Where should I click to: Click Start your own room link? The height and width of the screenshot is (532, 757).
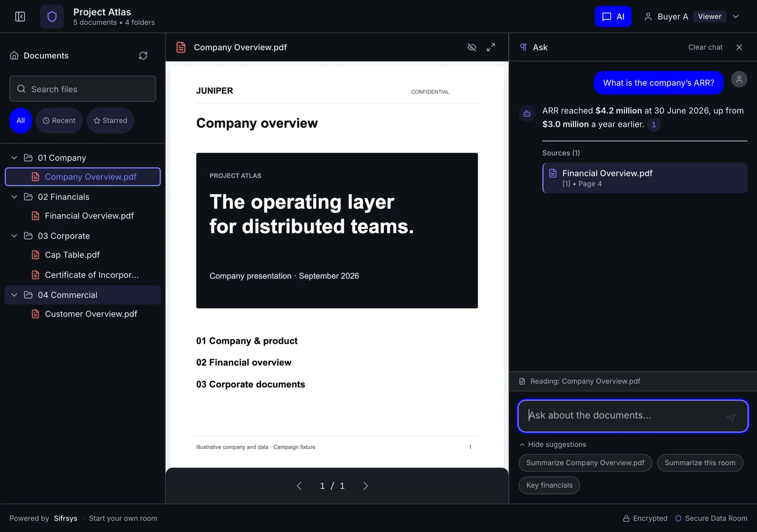point(123,518)
